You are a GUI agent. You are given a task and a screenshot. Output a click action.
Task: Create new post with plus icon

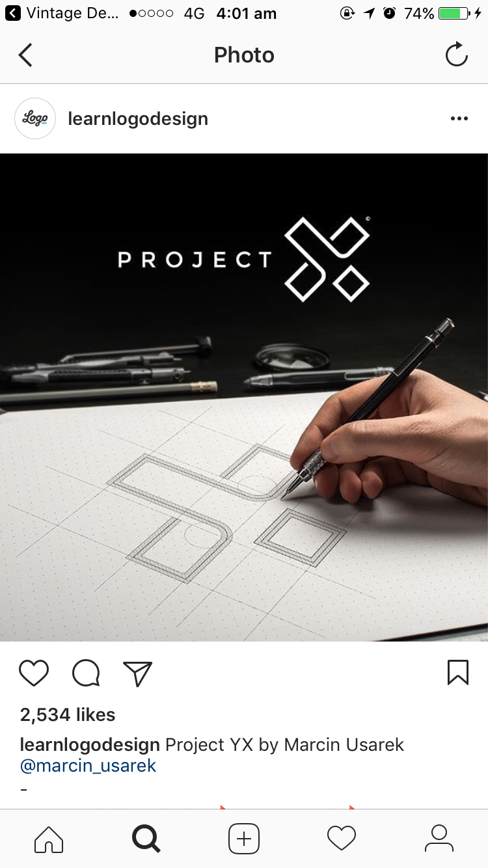click(244, 839)
